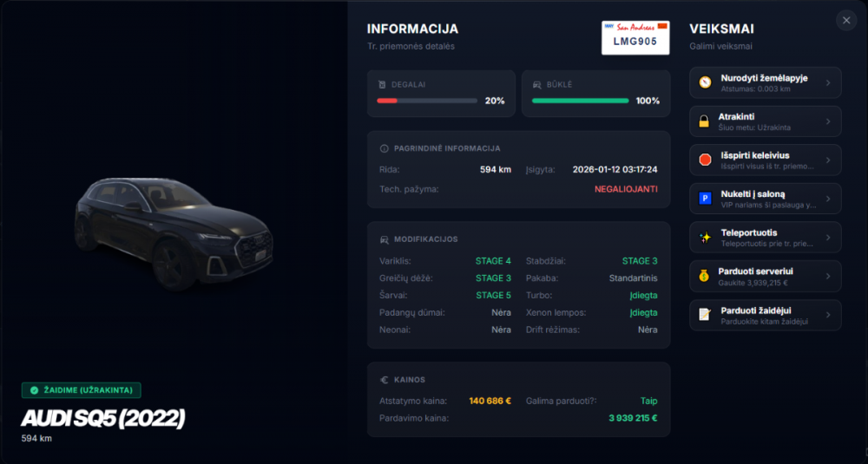868x464 pixels.
Task: Open Nurodyti žemėlapyje action
Action: click(x=765, y=82)
